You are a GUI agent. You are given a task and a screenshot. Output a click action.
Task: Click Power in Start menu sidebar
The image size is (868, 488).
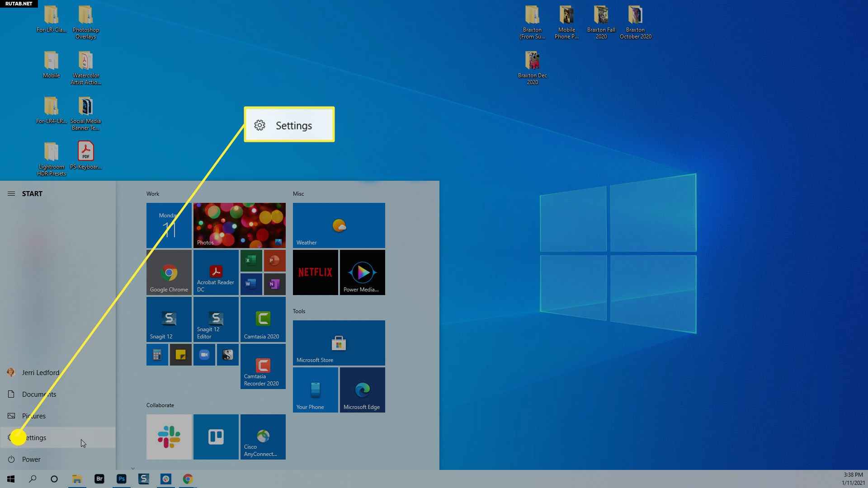click(31, 459)
